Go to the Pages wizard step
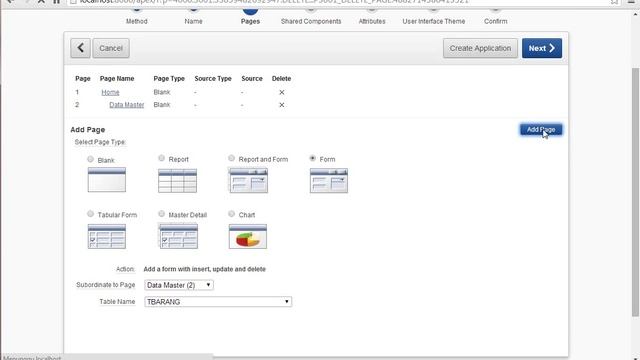The height and width of the screenshot is (360, 640). click(250, 21)
